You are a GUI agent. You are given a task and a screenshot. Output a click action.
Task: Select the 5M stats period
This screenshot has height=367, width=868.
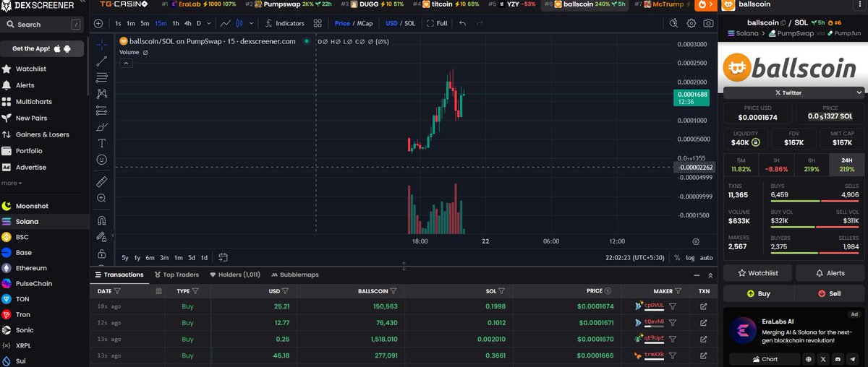pos(741,164)
